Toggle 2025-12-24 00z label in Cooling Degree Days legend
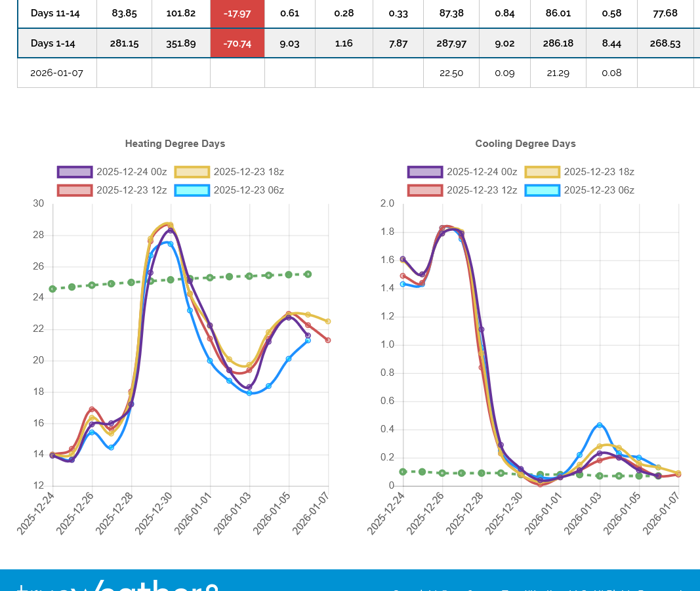The width and height of the screenshot is (700, 591). pyautogui.click(x=482, y=172)
